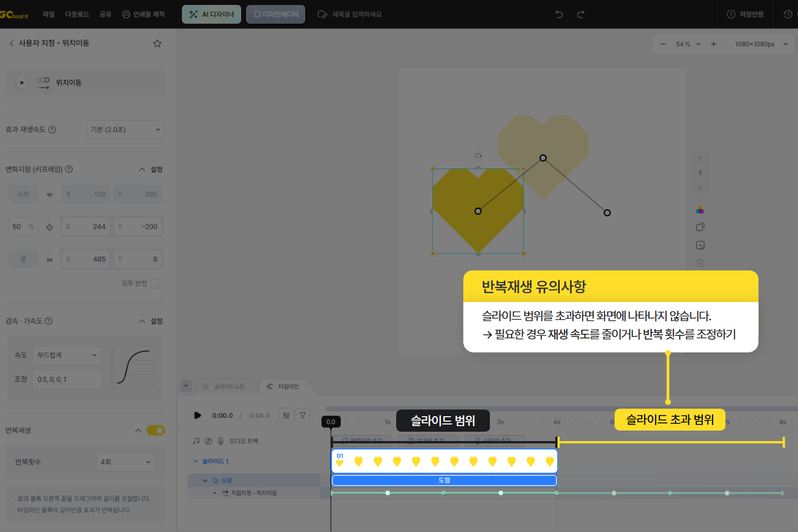The image size is (798, 532).
Task: Open the 반복횟수 4회 dropdown
Action: (125, 462)
